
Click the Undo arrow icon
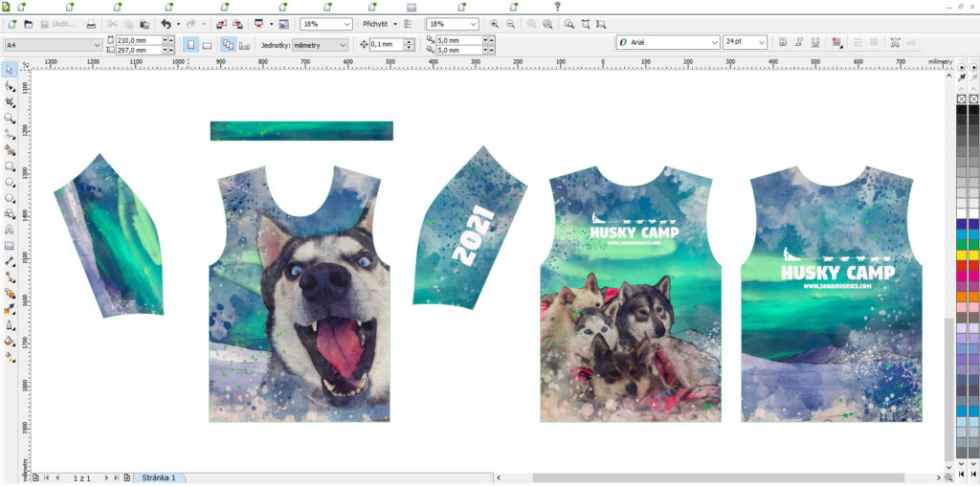[166, 24]
